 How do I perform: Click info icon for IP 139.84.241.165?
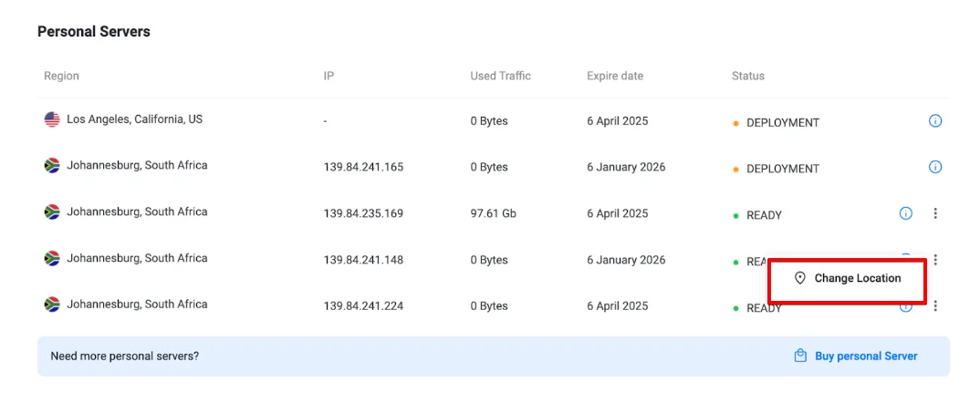click(934, 167)
